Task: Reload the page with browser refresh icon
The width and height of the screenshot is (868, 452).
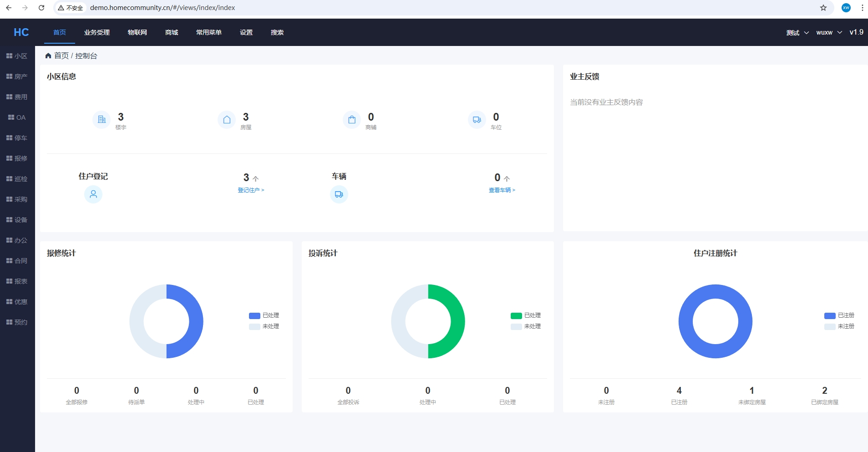Action: pyautogui.click(x=41, y=8)
